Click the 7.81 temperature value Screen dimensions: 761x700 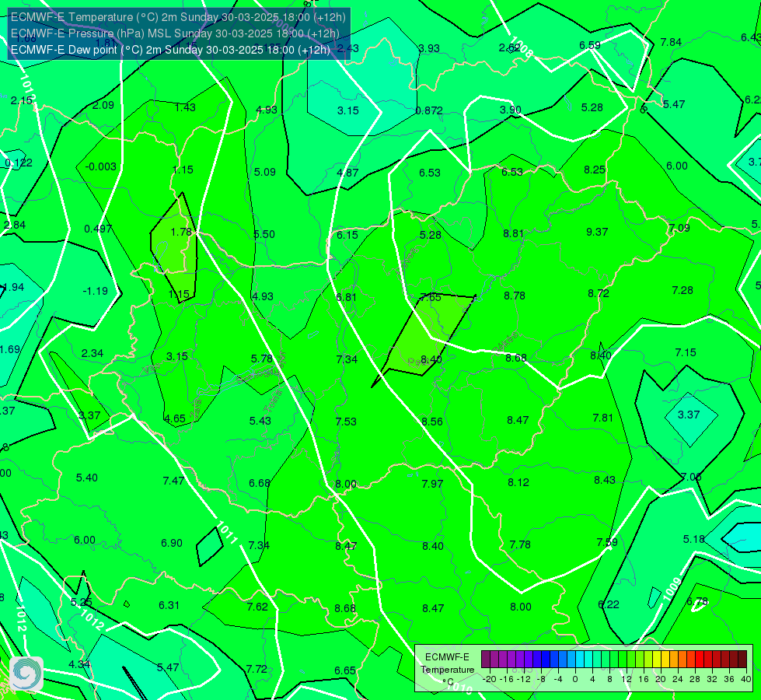tap(602, 418)
